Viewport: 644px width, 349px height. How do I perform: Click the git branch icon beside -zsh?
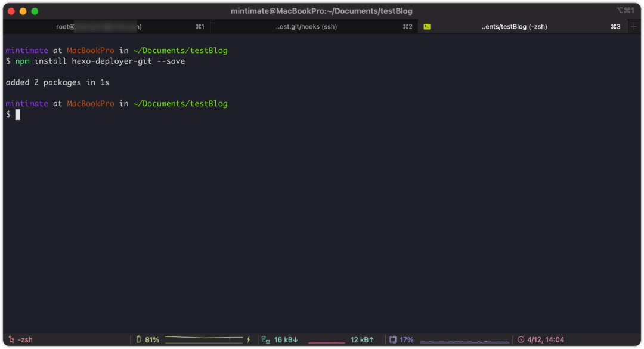tap(11, 339)
